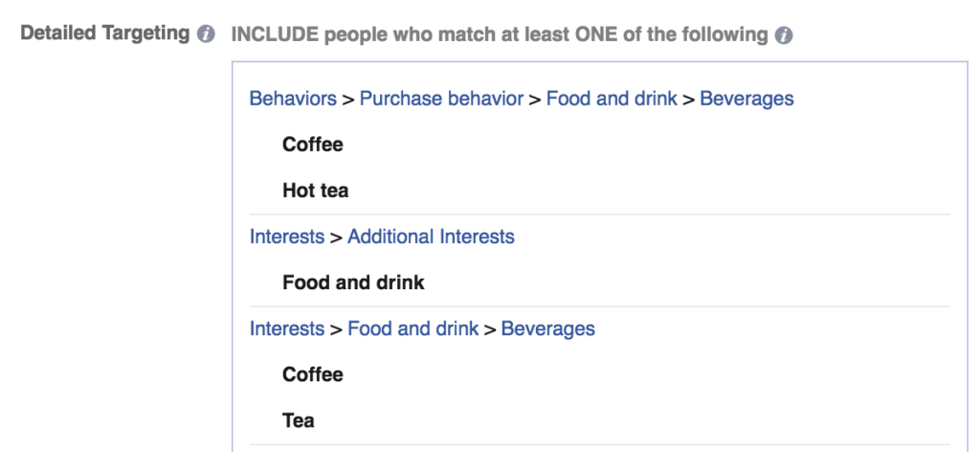Select Coffee under Purchase behavior Beverages

click(x=313, y=145)
